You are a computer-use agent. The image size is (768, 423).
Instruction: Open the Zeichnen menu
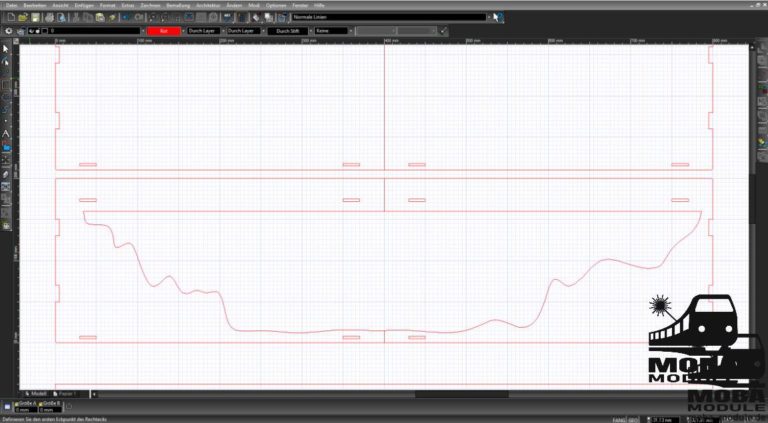pyautogui.click(x=150, y=5)
